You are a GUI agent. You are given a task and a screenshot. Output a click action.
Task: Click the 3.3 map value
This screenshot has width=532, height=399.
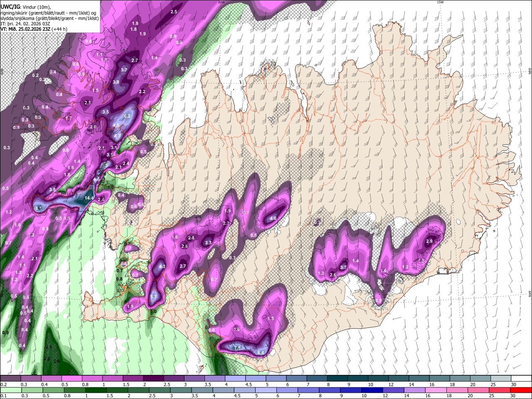(x=208, y=243)
